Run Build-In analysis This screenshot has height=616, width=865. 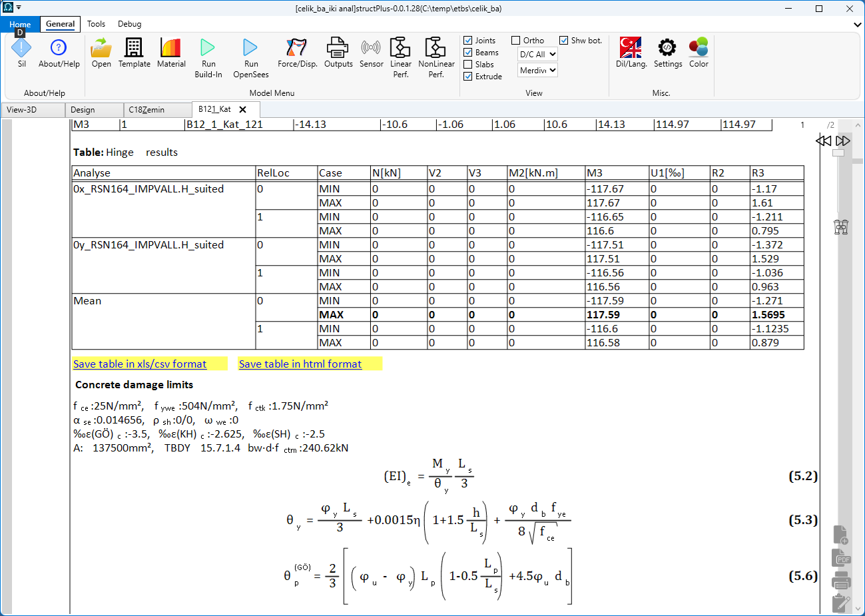[x=208, y=57]
